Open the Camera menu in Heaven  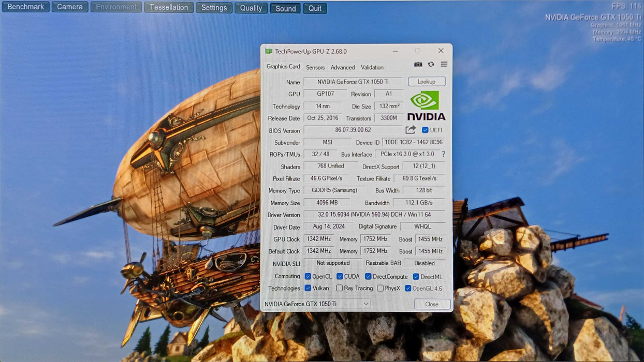point(70,7)
